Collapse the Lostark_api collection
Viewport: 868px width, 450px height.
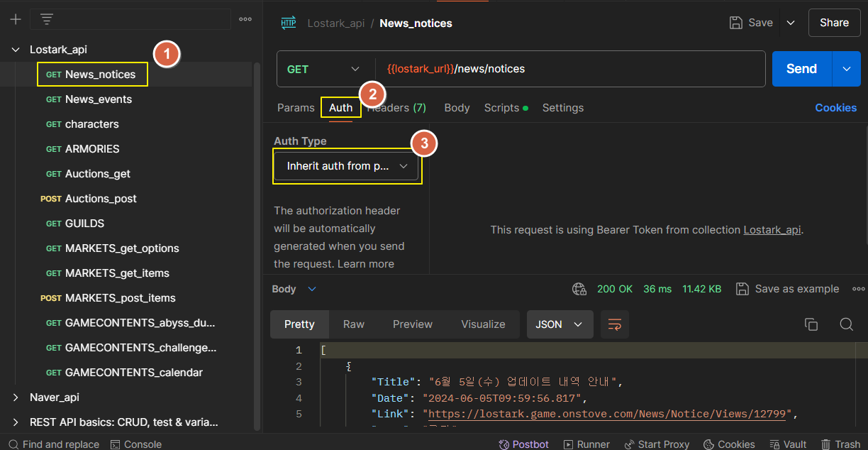coord(16,50)
